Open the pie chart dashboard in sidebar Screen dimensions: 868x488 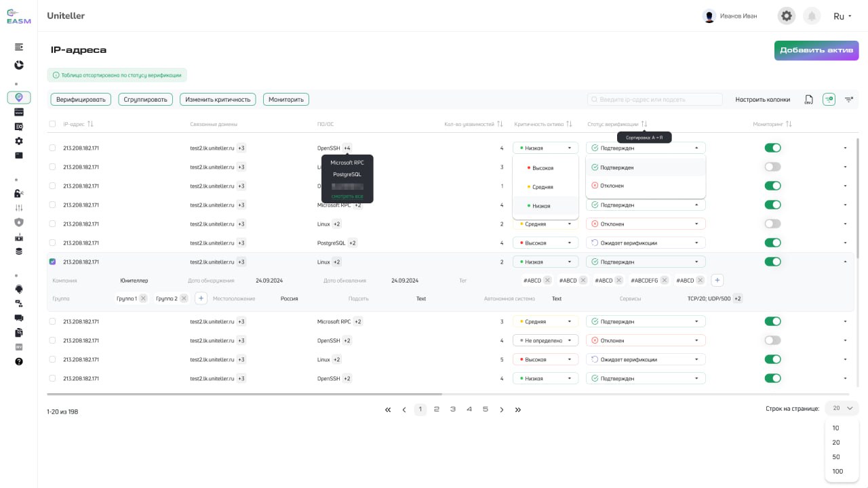[x=19, y=65]
